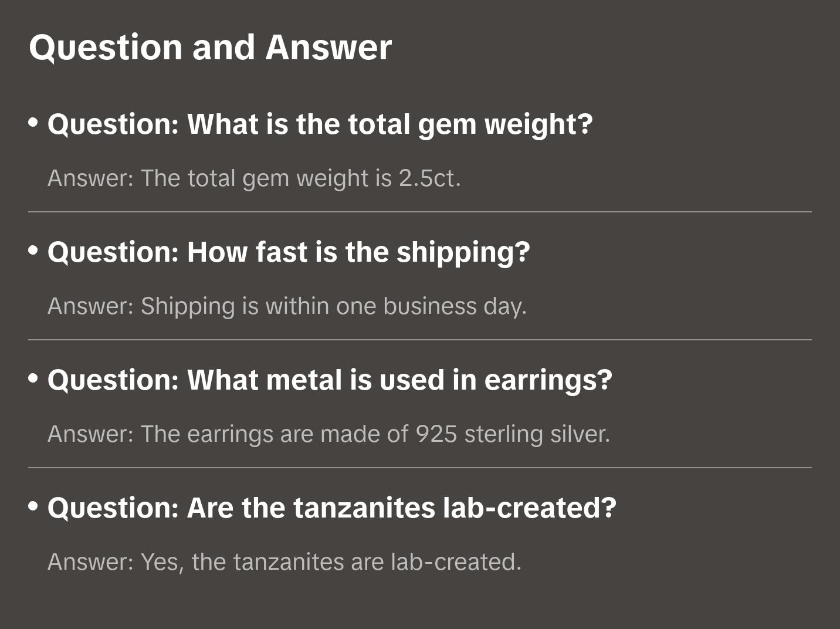Click the bullet before the gem weight question
840x629 pixels.
pos(33,123)
